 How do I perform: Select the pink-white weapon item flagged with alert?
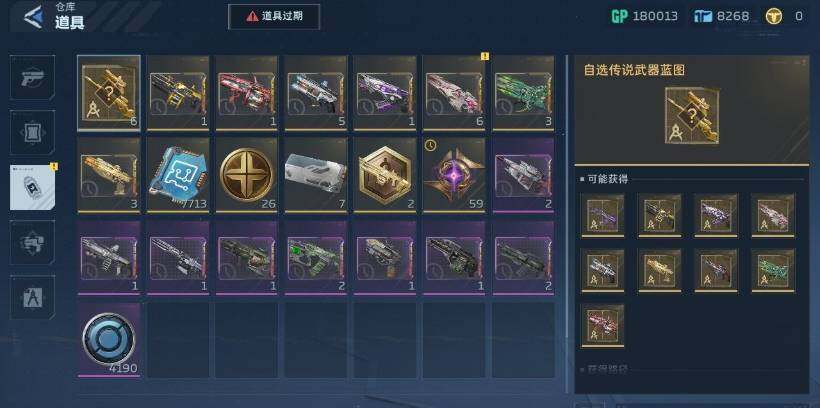click(x=454, y=93)
